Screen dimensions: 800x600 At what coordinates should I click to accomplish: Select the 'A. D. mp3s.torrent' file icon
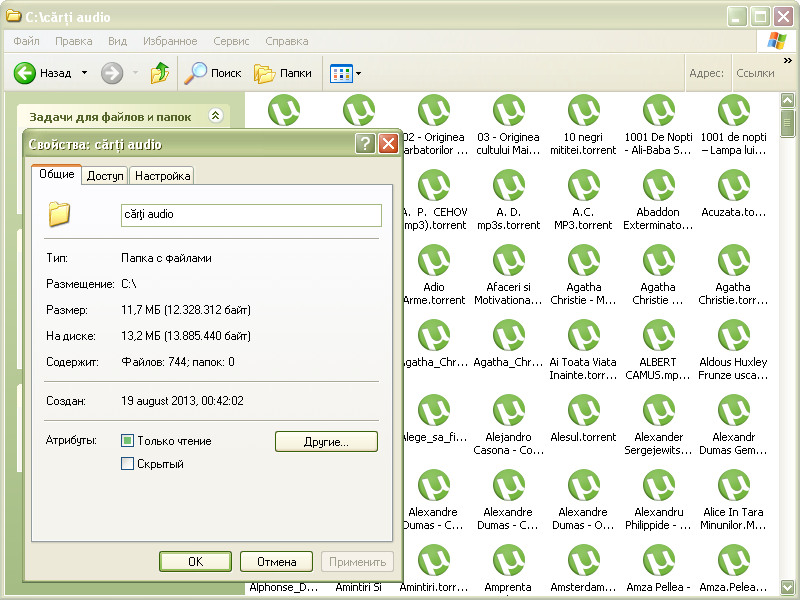click(x=509, y=185)
